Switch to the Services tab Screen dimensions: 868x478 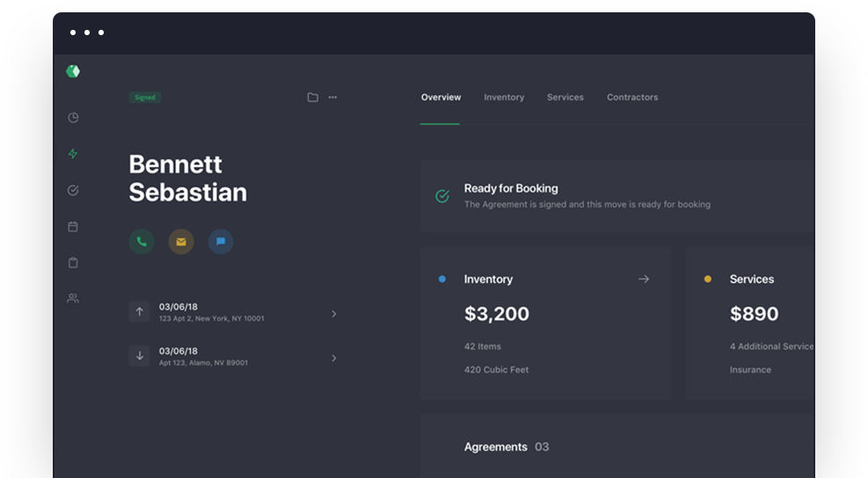coord(565,98)
